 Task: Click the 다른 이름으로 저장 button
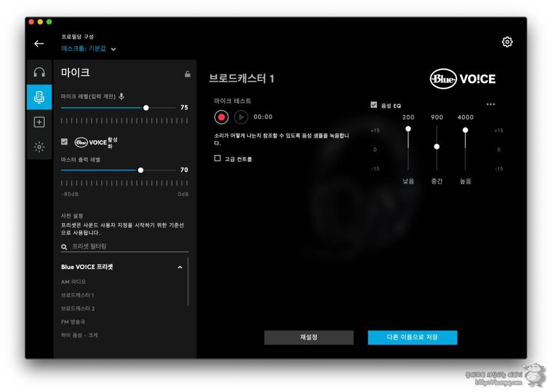click(x=412, y=337)
